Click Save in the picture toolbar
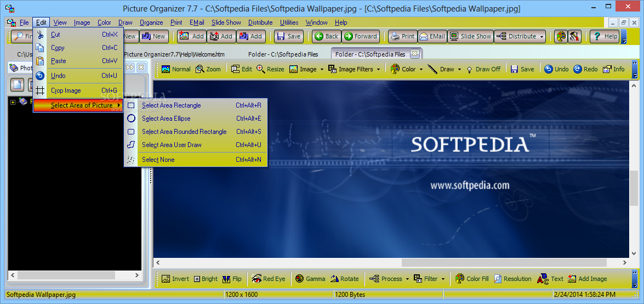The width and height of the screenshot is (644, 304). coord(522,69)
